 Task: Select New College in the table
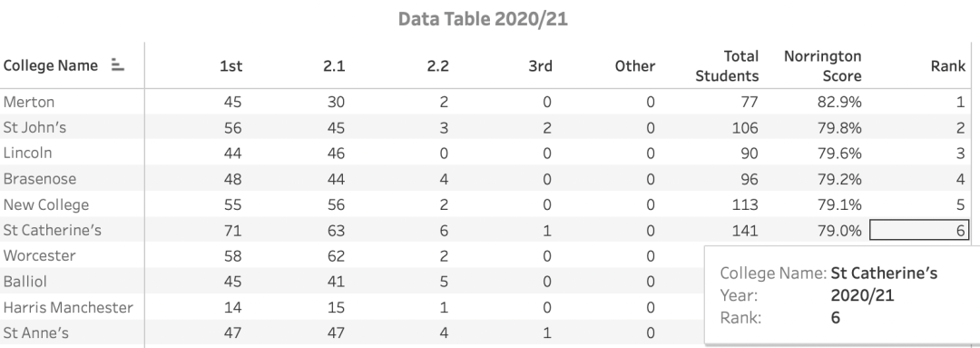pyautogui.click(x=45, y=204)
